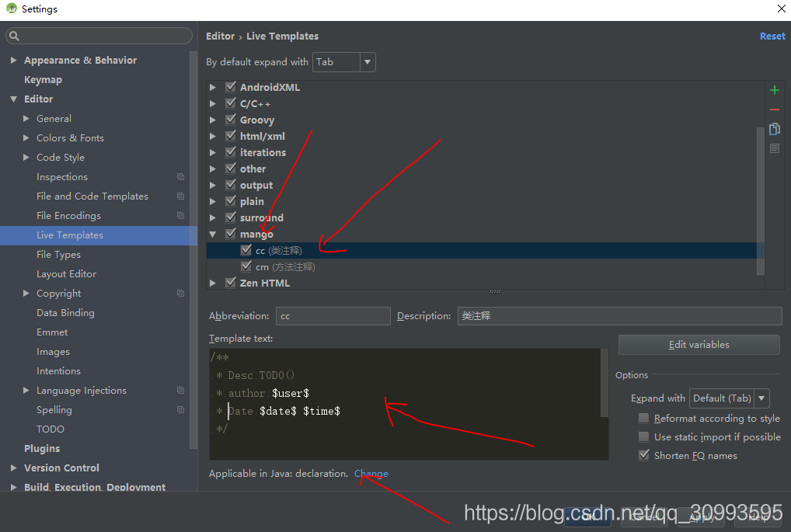791x532 pixels.
Task: Open the Plugins settings page
Action: pos(42,448)
